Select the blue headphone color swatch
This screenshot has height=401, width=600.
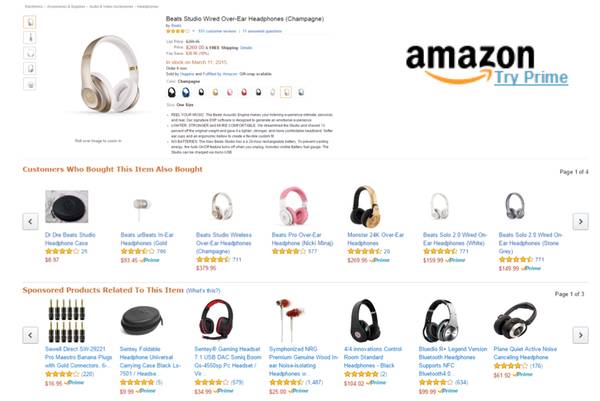coord(186,92)
